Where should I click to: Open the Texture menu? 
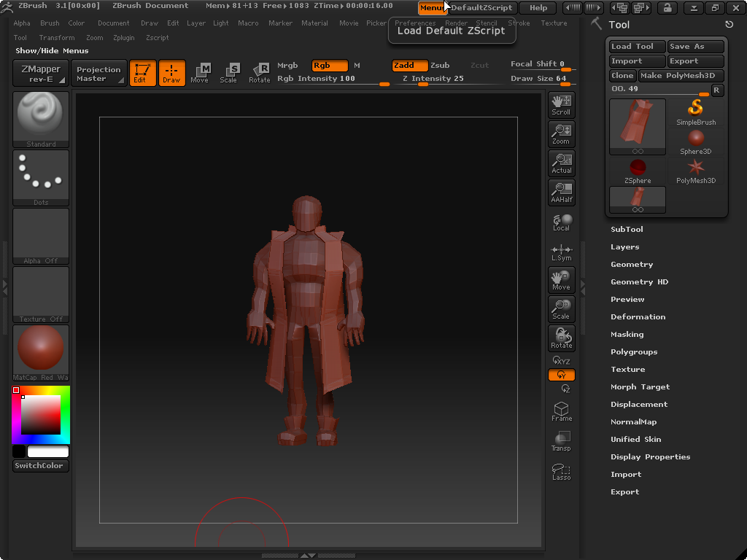(x=554, y=23)
